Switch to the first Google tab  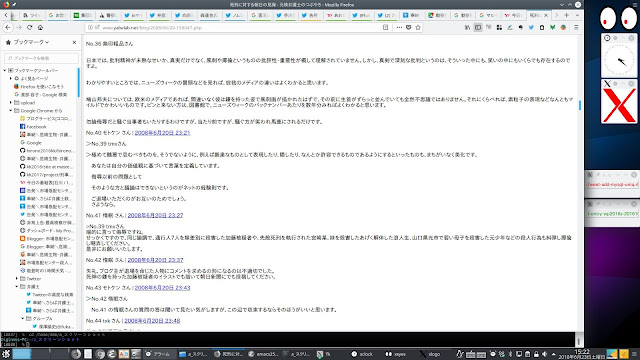pyautogui.click(x=57, y=15)
